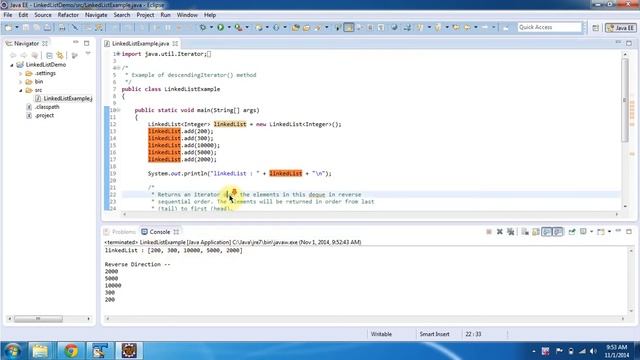Open Windows Explorer folder from taskbar

pos(40,351)
